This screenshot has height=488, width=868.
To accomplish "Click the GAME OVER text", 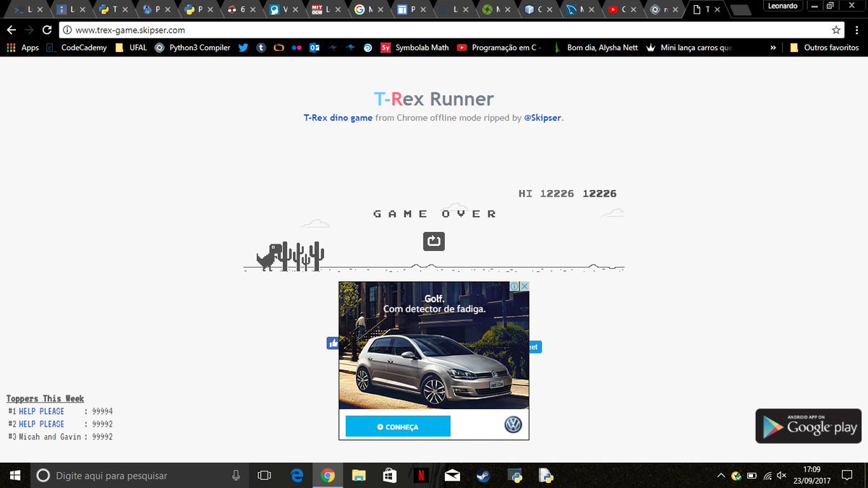I will click(435, 214).
